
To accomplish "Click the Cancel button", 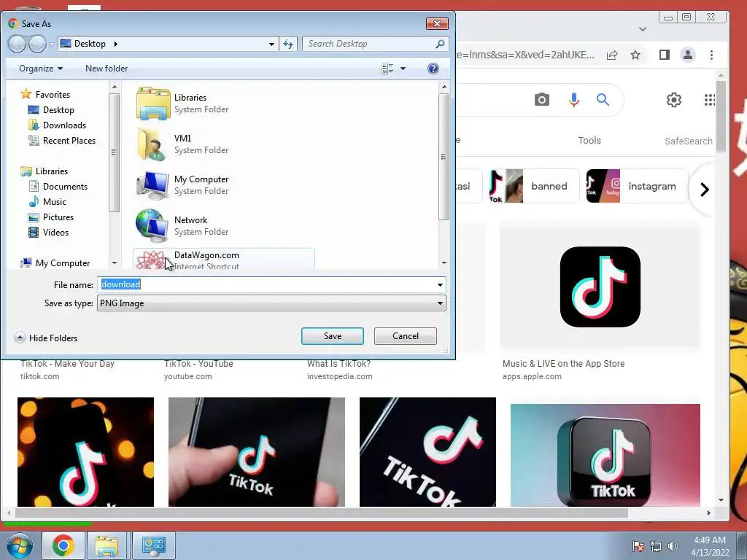I will click(406, 336).
